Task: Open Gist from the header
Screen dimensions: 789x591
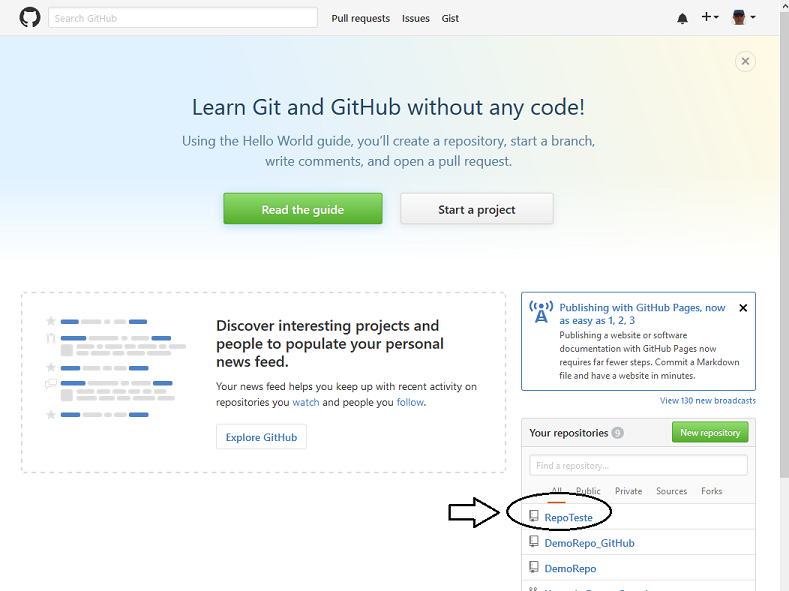Action: click(x=450, y=19)
